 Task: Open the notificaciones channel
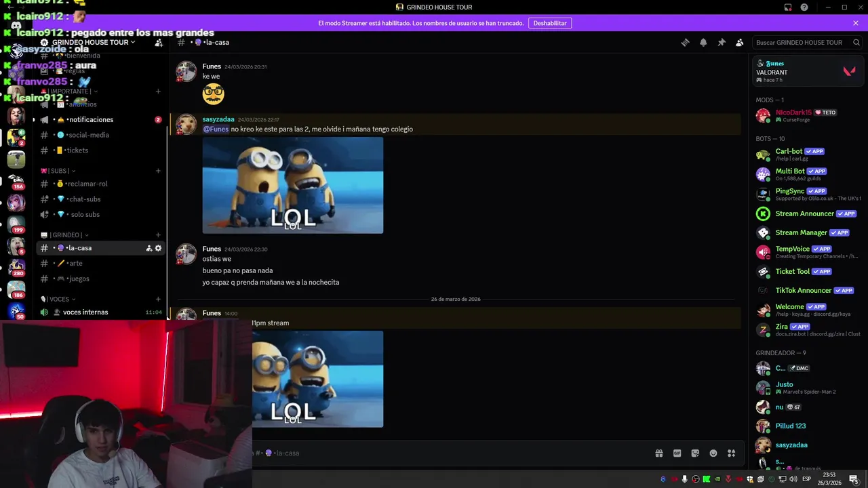tap(100, 119)
